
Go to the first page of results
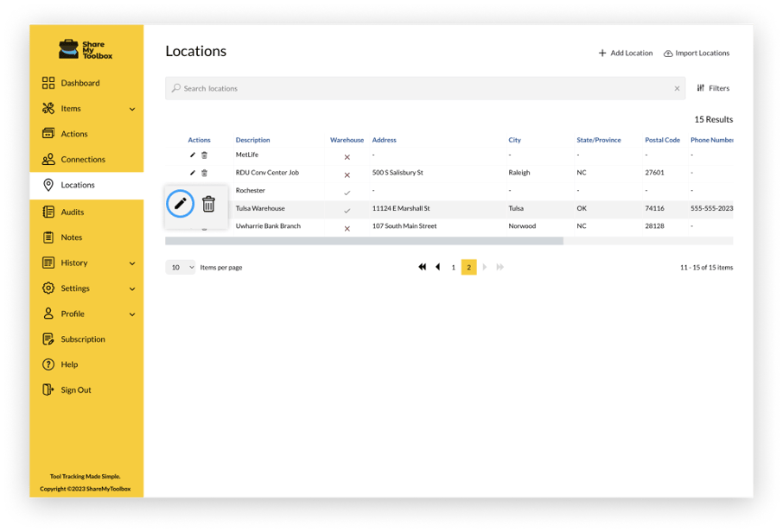tap(423, 267)
